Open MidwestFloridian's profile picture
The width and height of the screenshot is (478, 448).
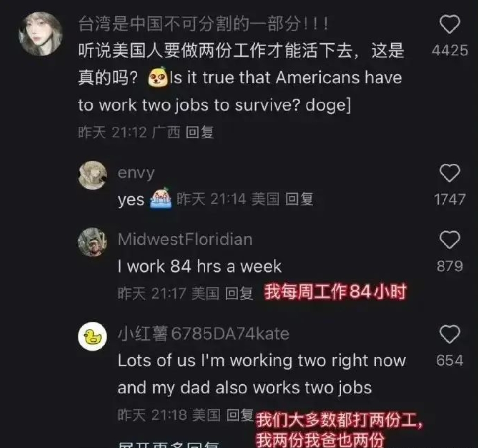coord(93,242)
